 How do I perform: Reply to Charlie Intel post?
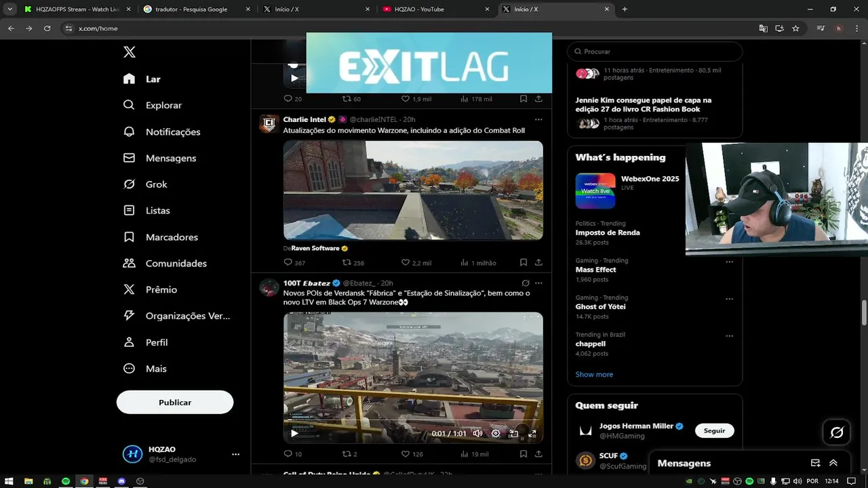[294, 262]
